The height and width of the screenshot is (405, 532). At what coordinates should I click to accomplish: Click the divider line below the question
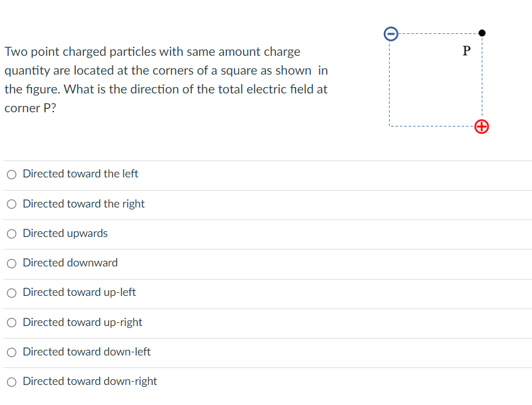[x=266, y=160]
